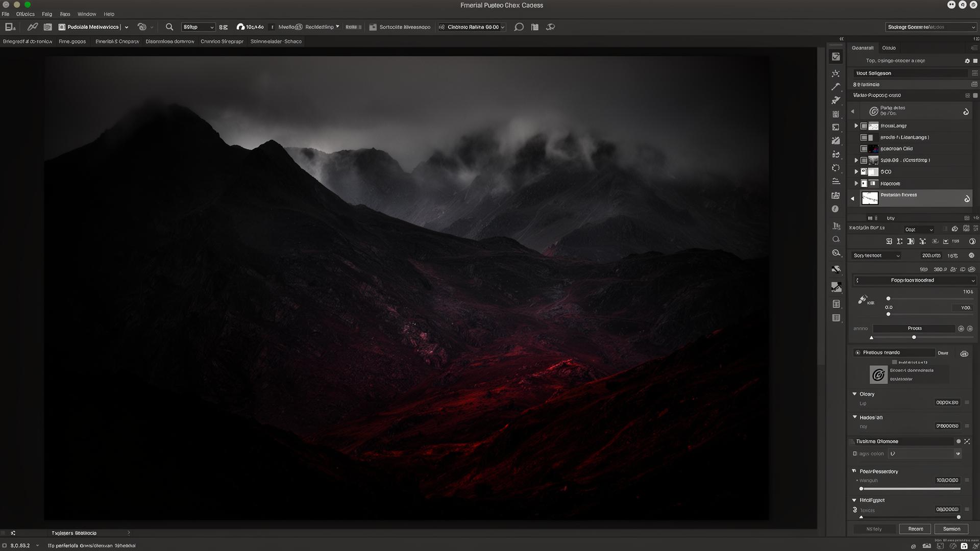
Task: Click the trash icon in top toolbar
Action: tap(535, 27)
